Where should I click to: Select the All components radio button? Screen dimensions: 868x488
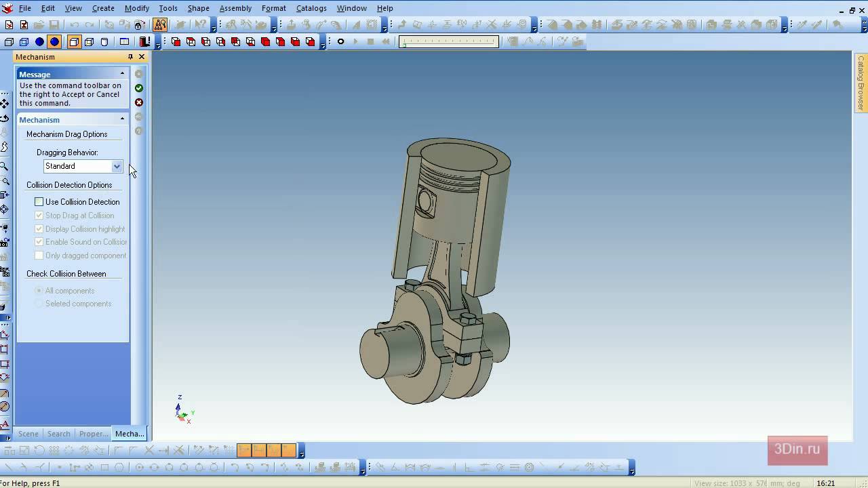click(39, 291)
